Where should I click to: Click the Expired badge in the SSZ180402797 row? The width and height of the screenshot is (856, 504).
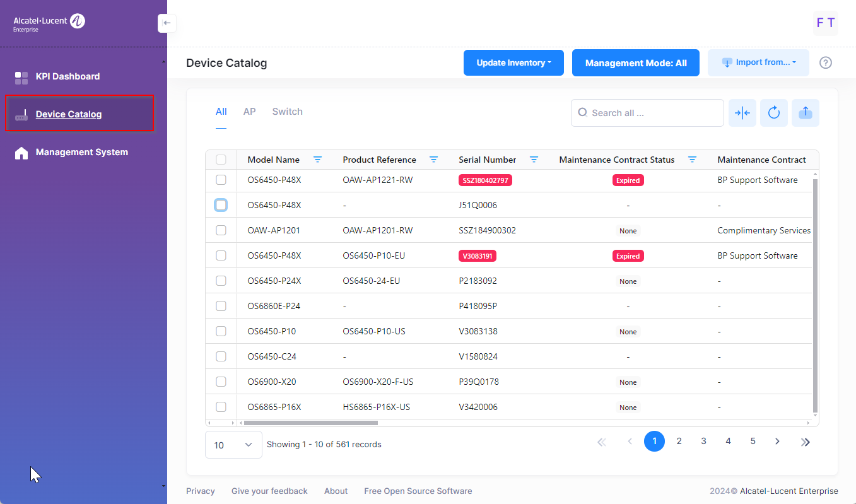tap(628, 180)
